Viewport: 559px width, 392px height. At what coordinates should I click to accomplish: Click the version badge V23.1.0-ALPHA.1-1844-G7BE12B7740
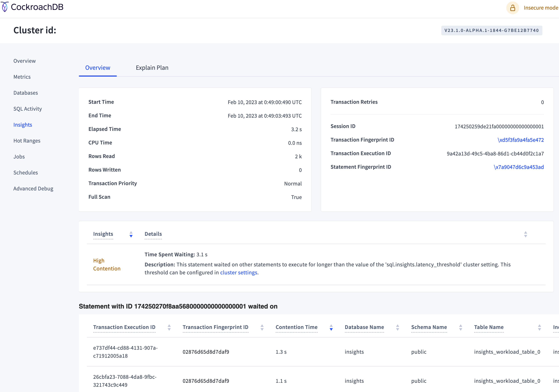492,30
